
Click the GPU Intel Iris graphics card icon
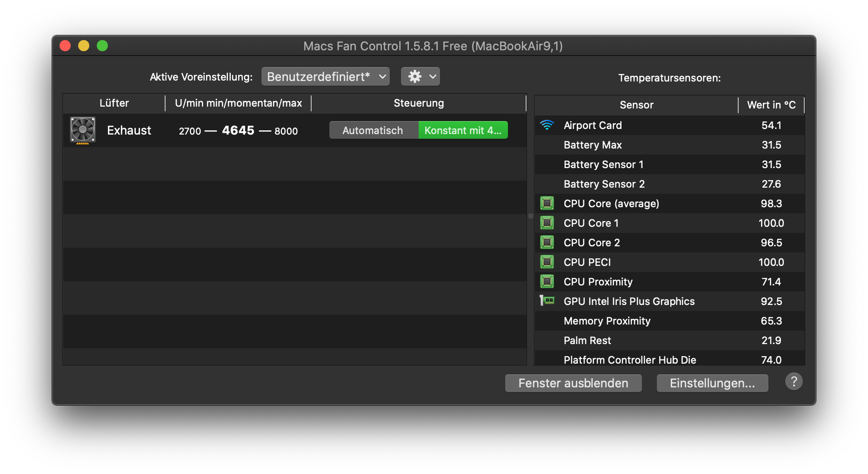coord(547,301)
